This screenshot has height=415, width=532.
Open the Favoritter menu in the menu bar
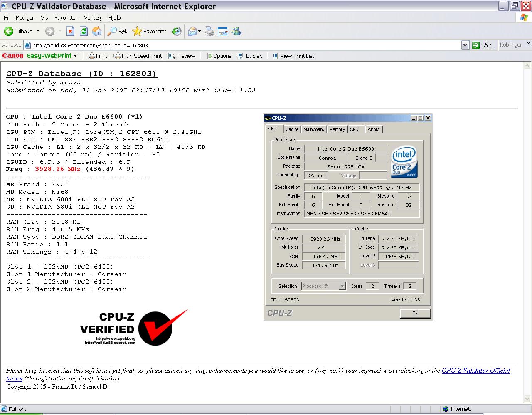pyautogui.click(x=66, y=18)
